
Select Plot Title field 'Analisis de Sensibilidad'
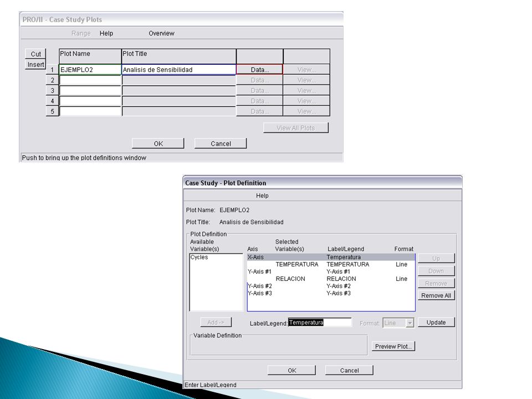pyautogui.click(x=179, y=70)
